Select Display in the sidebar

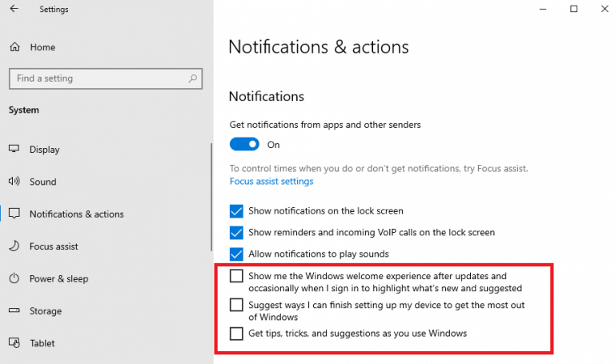[45, 150]
